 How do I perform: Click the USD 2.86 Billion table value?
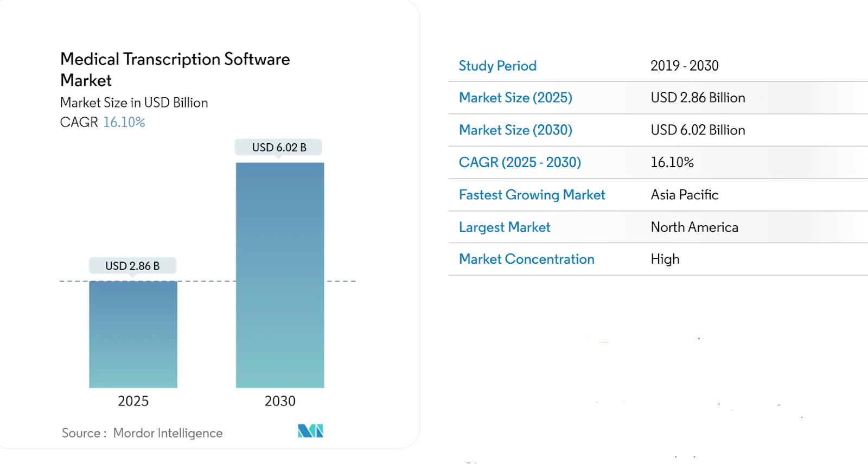coord(698,98)
